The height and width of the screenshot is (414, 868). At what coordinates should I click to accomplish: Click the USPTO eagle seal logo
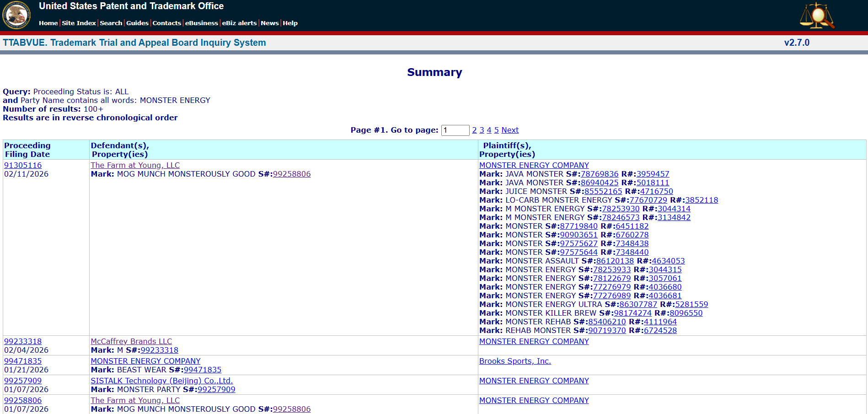click(x=16, y=15)
